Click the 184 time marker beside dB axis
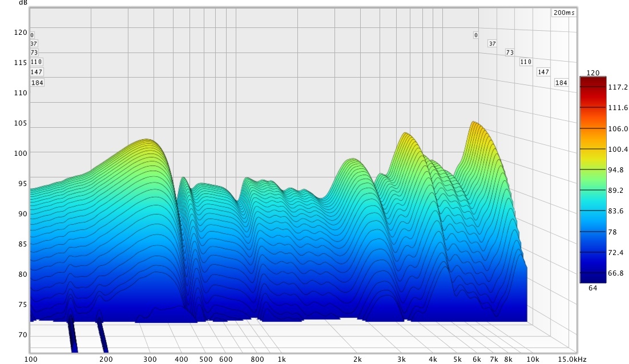 [x=37, y=83]
